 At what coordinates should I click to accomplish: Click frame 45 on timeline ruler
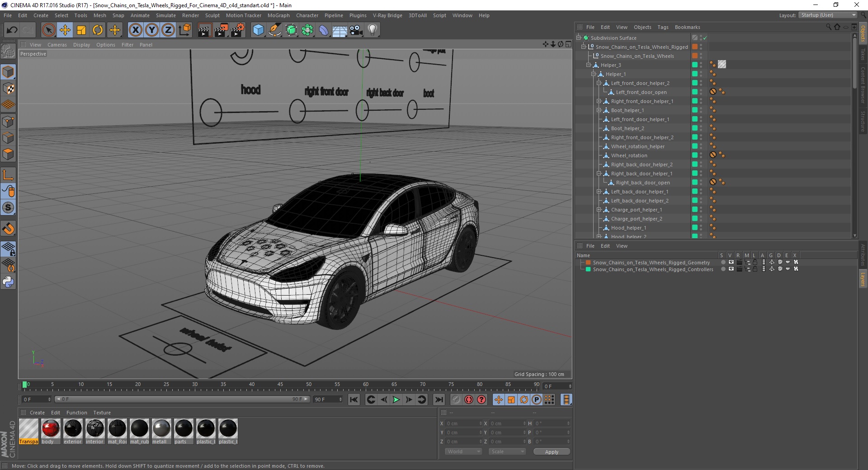[280, 385]
